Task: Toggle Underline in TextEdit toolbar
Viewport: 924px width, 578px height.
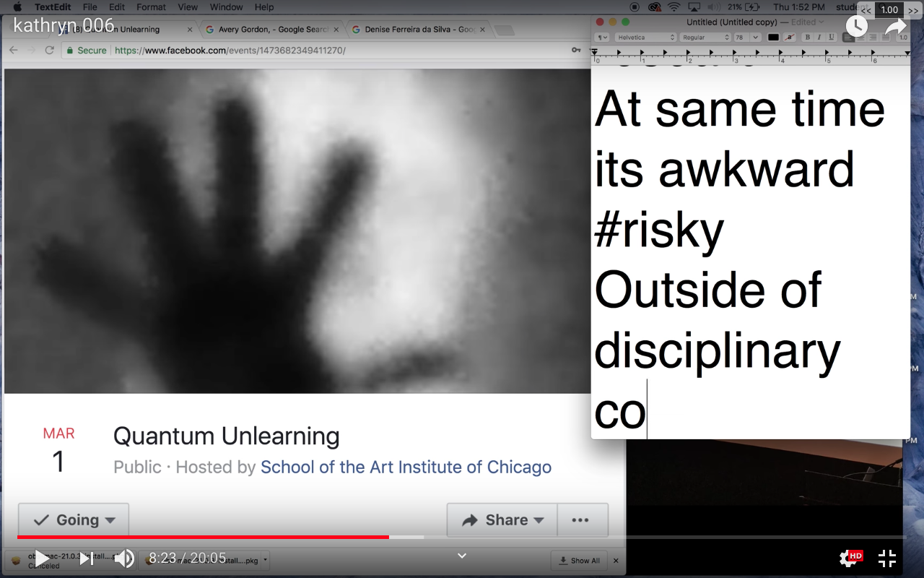Action: 831,37
